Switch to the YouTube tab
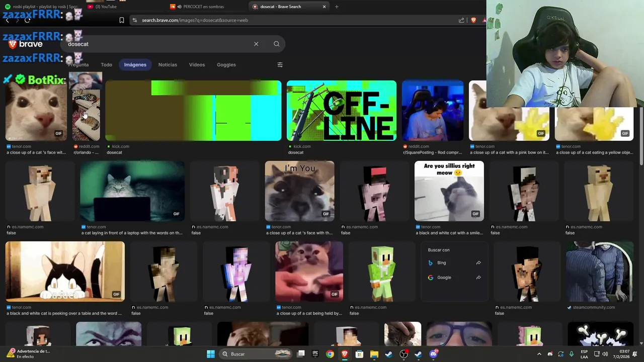 point(124,7)
